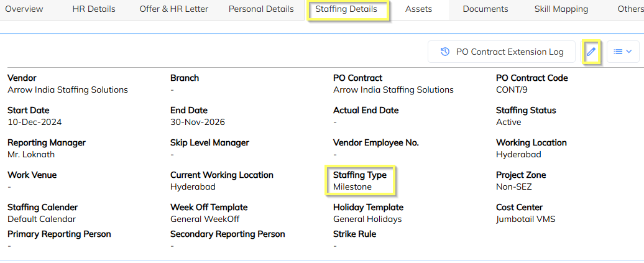
Task: Open the HR Details tab
Action: tap(94, 9)
